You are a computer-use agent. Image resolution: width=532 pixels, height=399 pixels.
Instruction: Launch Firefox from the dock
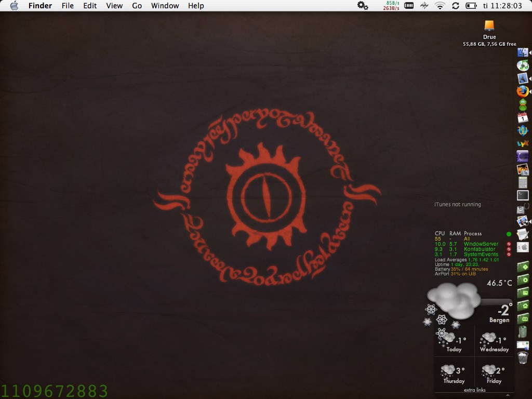tap(523, 91)
